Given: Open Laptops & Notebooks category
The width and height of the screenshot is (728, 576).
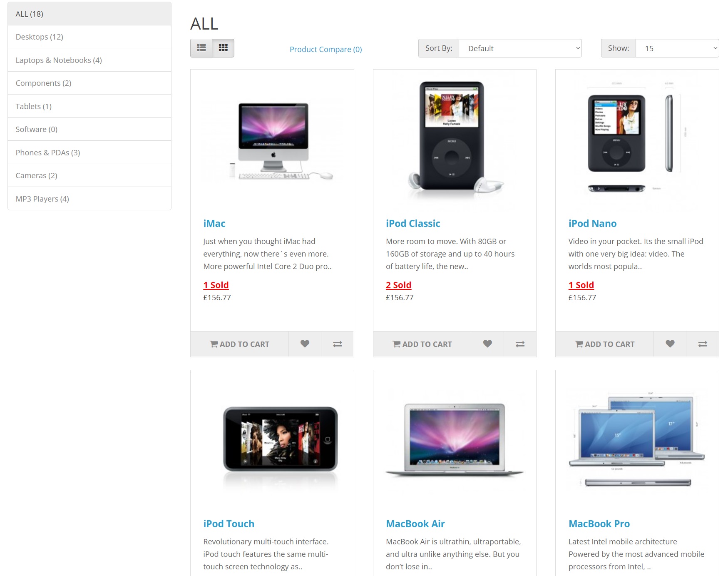Looking at the screenshot, I should [89, 60].
